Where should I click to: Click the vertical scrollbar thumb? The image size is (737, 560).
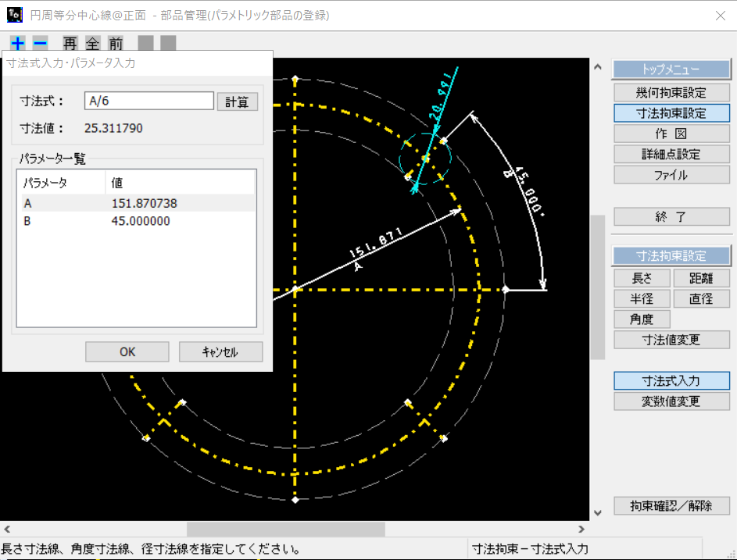597,287
